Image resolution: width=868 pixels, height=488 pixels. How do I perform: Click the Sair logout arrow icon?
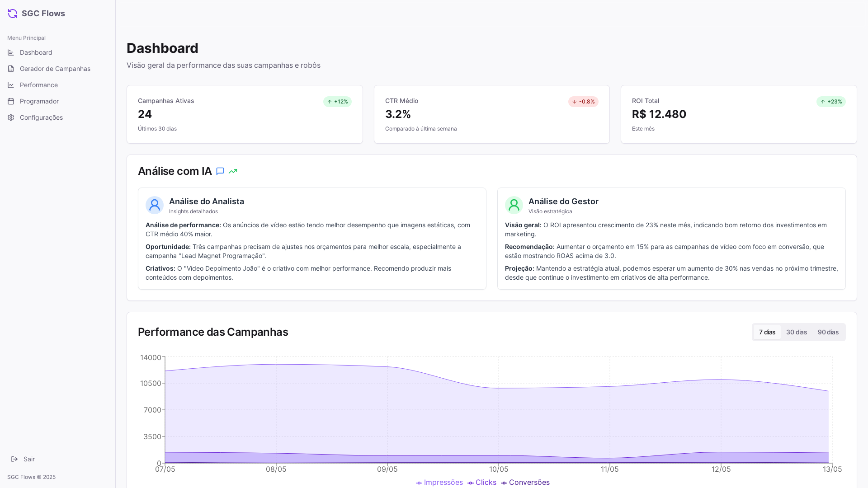(x=14, y=459)
